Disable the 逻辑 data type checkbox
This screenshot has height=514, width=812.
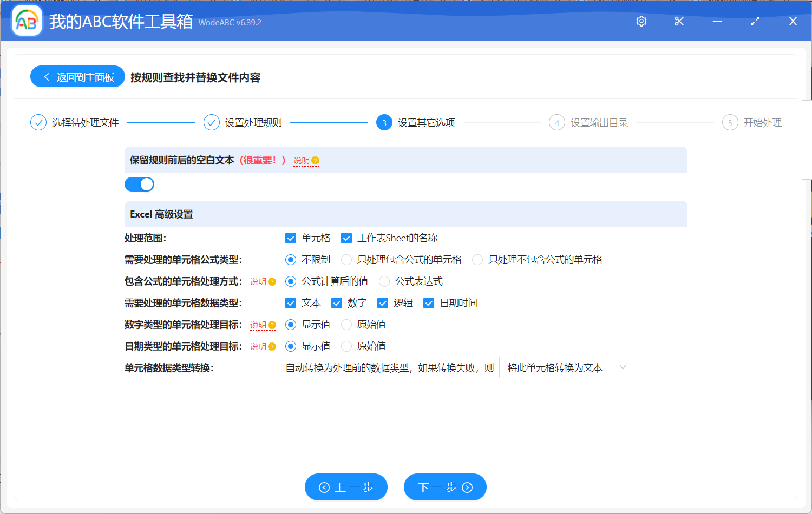click(x=383, y=302)
